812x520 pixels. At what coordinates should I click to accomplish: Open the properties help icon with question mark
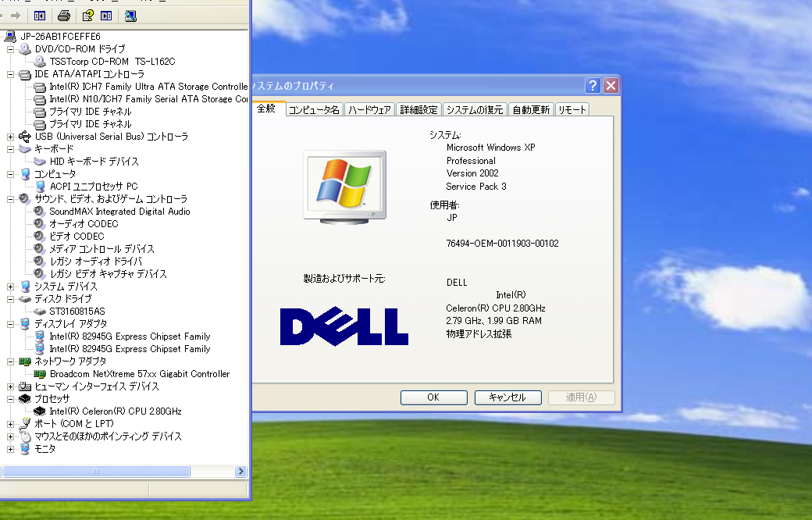point(88,16)
